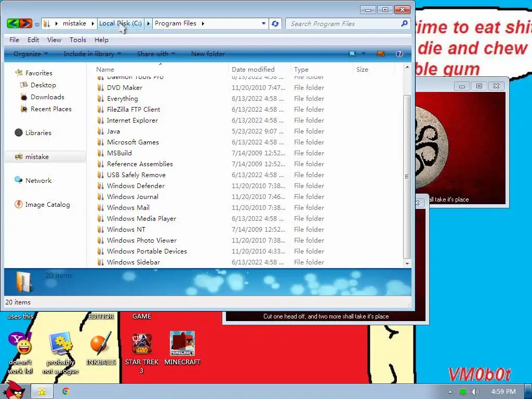The height and width of the screenshot is (399, 532).
Task: Select the USB Safely Remove folder
Action: point(136,175)
